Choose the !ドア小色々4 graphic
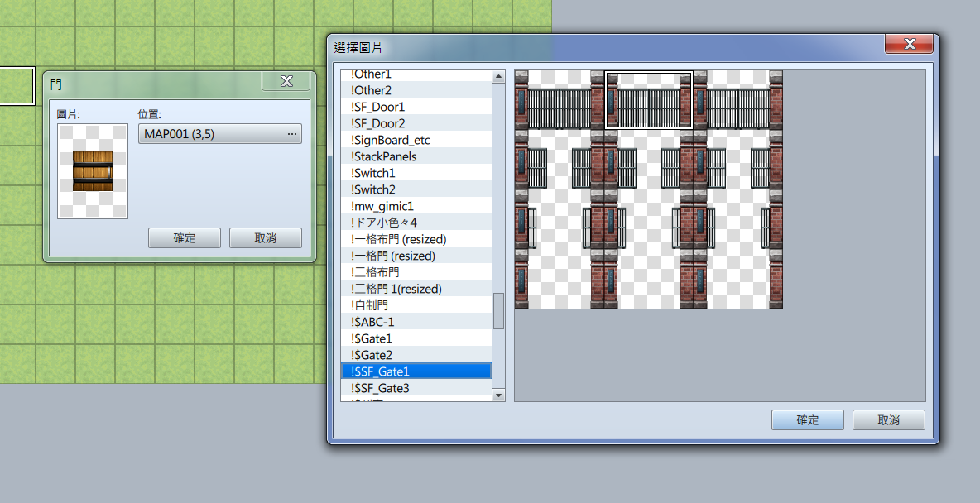Screen dimensions: 980x503 (x=416, y=223)
